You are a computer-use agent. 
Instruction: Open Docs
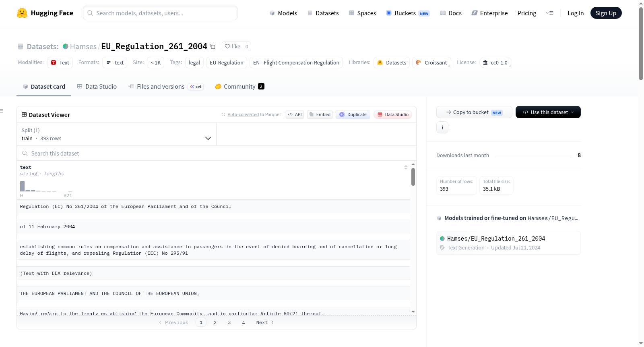coord(451,13)
